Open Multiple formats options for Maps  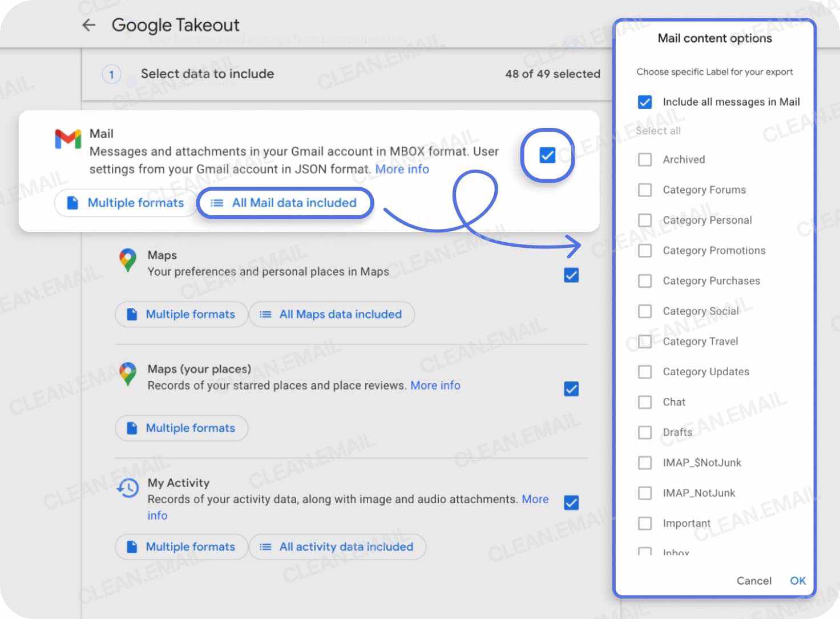181,314
